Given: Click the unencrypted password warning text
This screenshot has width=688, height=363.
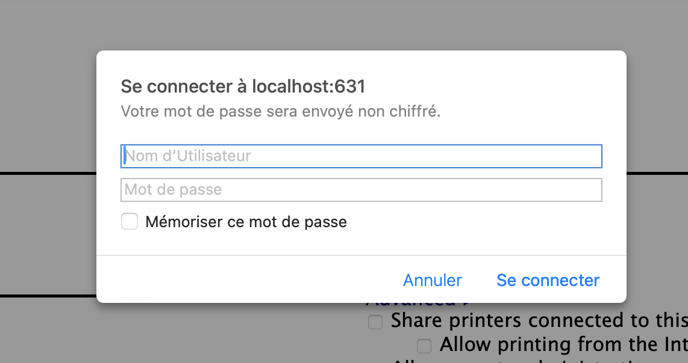Looking at the screenshot, I should [x=280, y=111].
